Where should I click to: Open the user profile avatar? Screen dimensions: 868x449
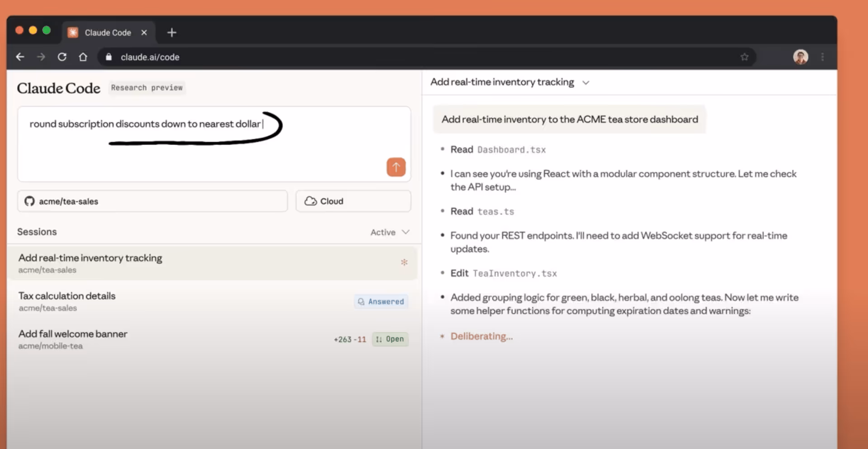[x=801, y=57]
